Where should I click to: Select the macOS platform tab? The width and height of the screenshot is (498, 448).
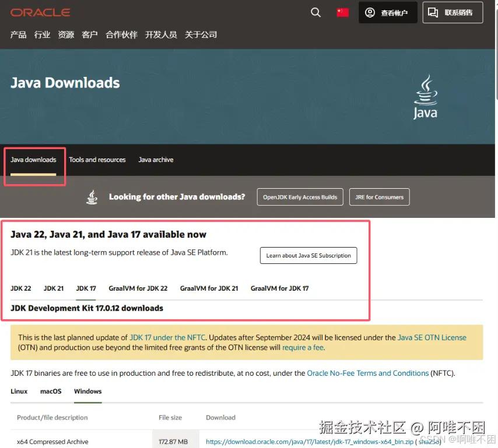(51, 391)
